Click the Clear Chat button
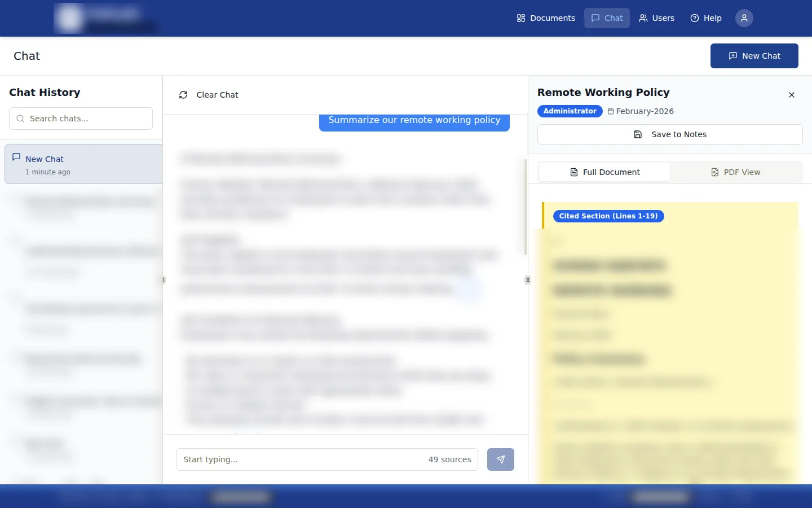The width and height of the screenshot is (812, 508). coord(209,95)
